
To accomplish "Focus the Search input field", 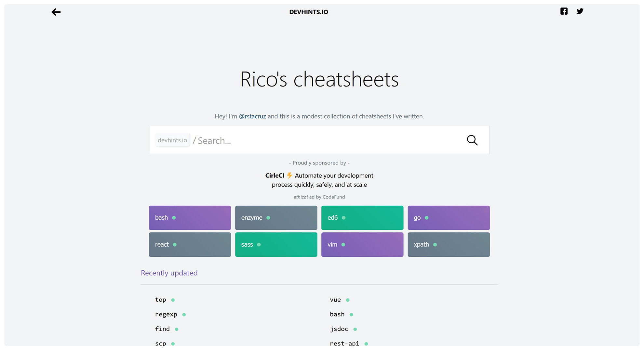I will click(325, 140).
